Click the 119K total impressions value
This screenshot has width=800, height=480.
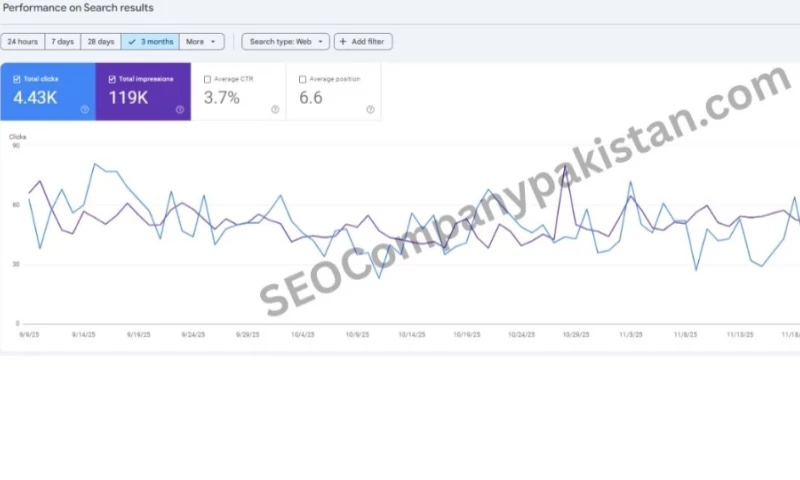[x=129, y=97]
